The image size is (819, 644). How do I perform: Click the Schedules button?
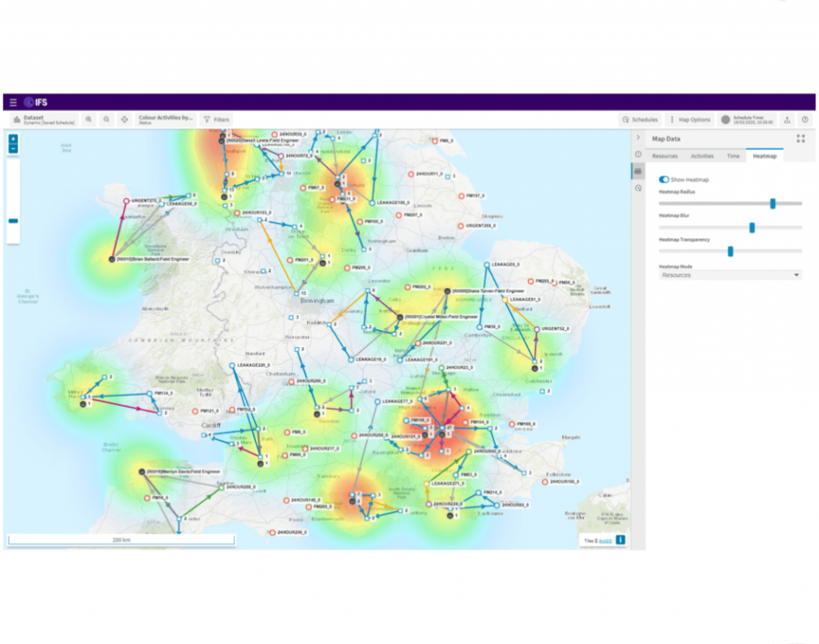pyautogui.click(x=639, y=119)
